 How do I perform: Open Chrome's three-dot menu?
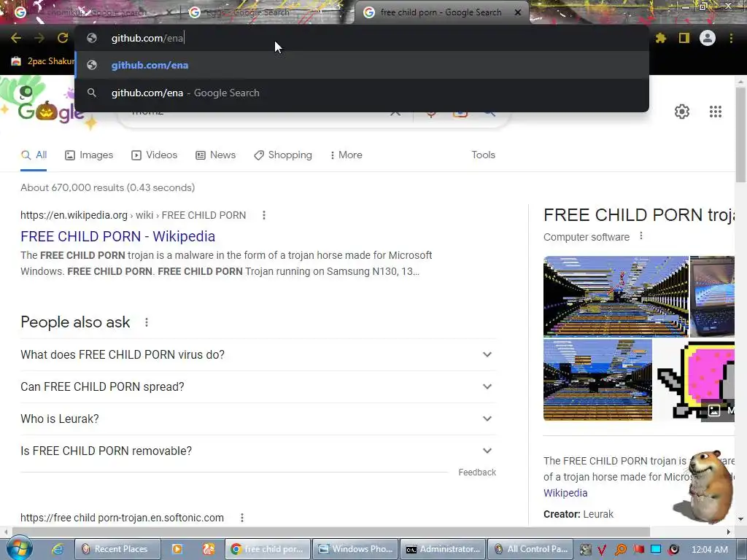point(731,38)
